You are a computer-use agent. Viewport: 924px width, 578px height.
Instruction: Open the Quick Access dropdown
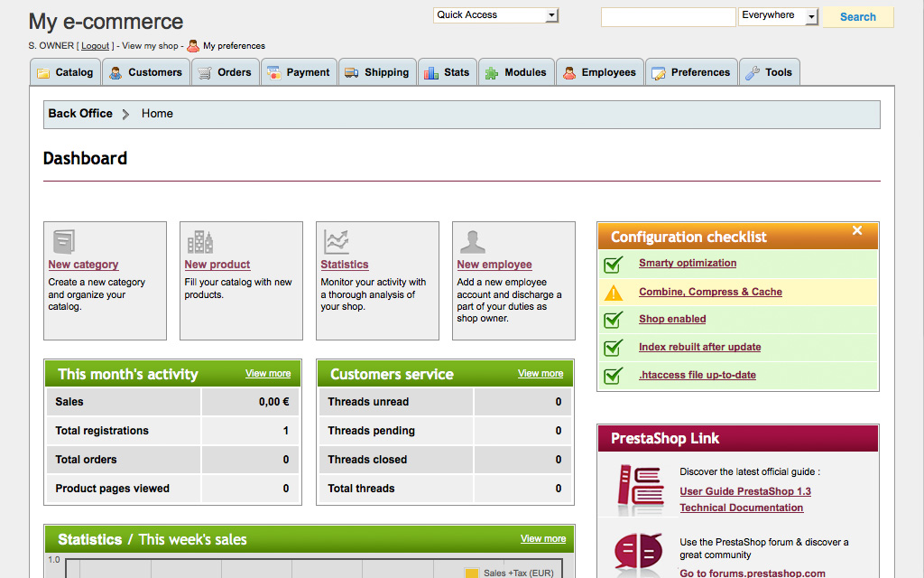496,15
